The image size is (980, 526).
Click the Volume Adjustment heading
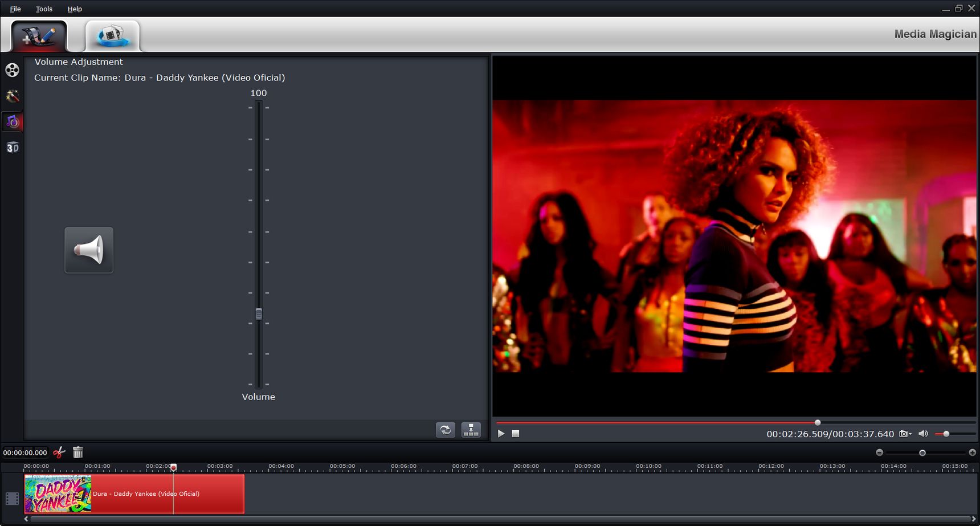tap(79, 62)
